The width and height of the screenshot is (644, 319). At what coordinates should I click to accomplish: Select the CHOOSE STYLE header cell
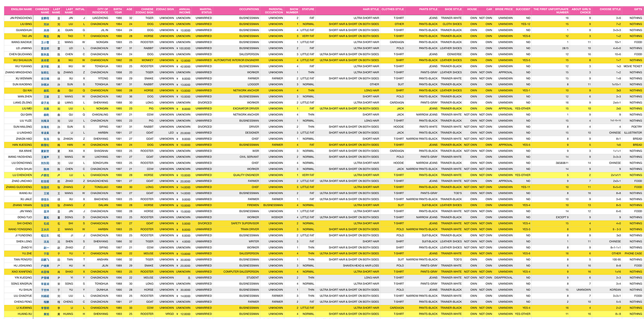coord(610,9)
